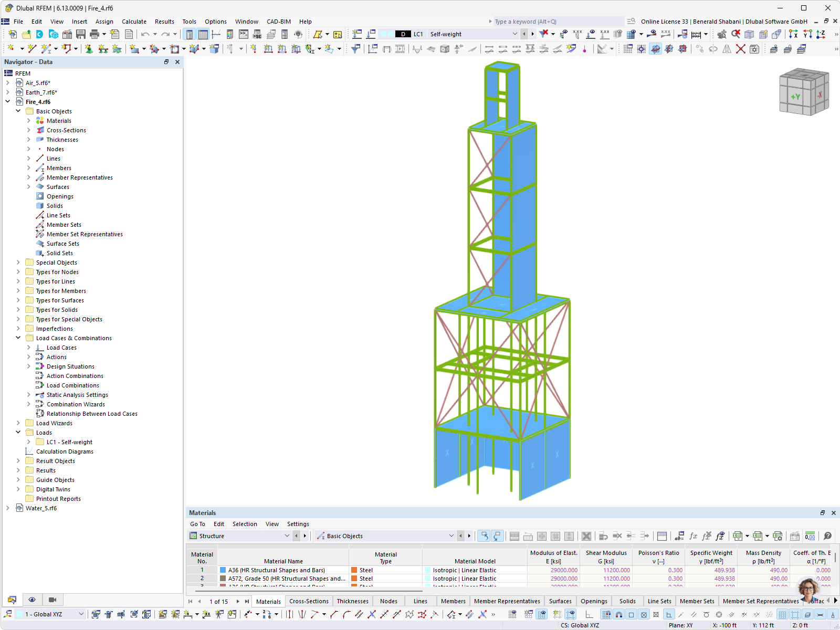Click the fx formula icon in table toolbar
The width and height of the screenshot is (840, 630).
(x=693, y=536)
